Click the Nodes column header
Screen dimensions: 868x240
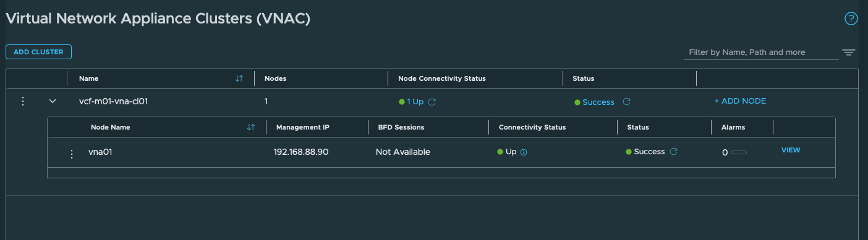[275, 78]
